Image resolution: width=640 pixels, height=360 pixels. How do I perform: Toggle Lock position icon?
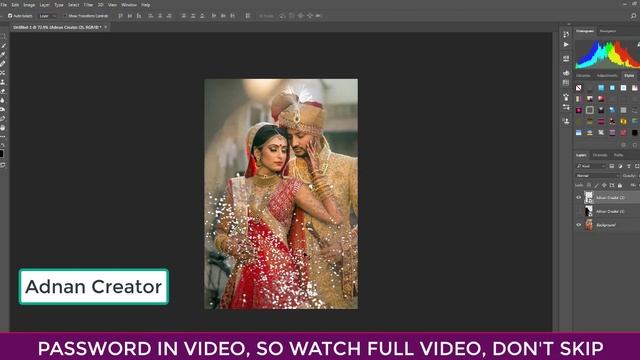(604, 185)
